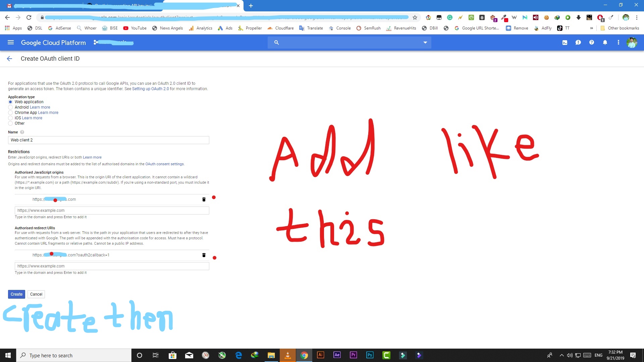Open Learn more link beside Android
Viewport: 644px width, 362px height.
click(40, 107)
